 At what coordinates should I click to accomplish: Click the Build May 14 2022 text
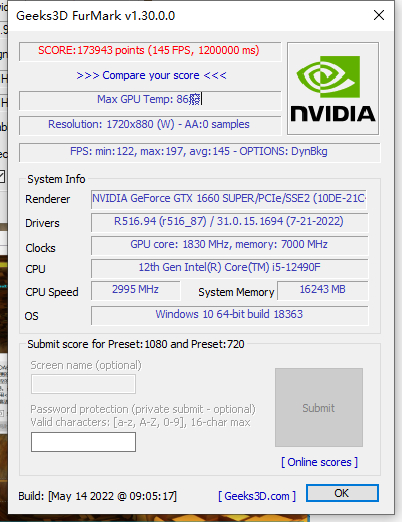click(97, 496)
